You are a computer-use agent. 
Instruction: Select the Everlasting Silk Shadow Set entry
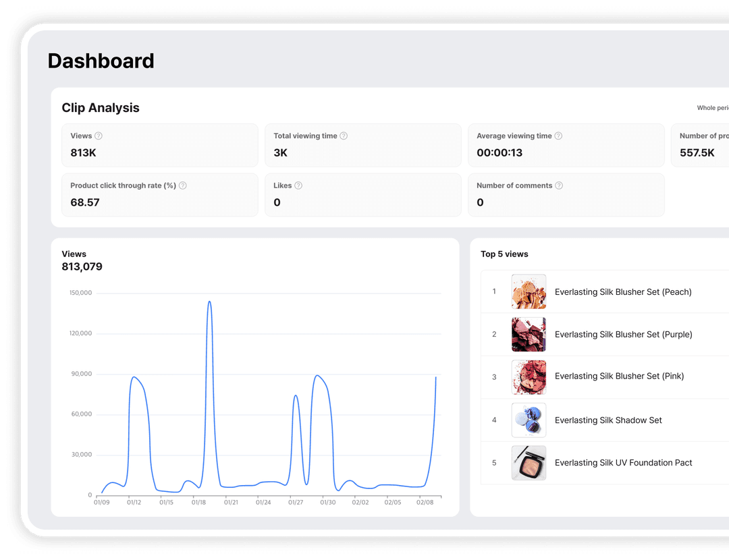tap(608, 420)
